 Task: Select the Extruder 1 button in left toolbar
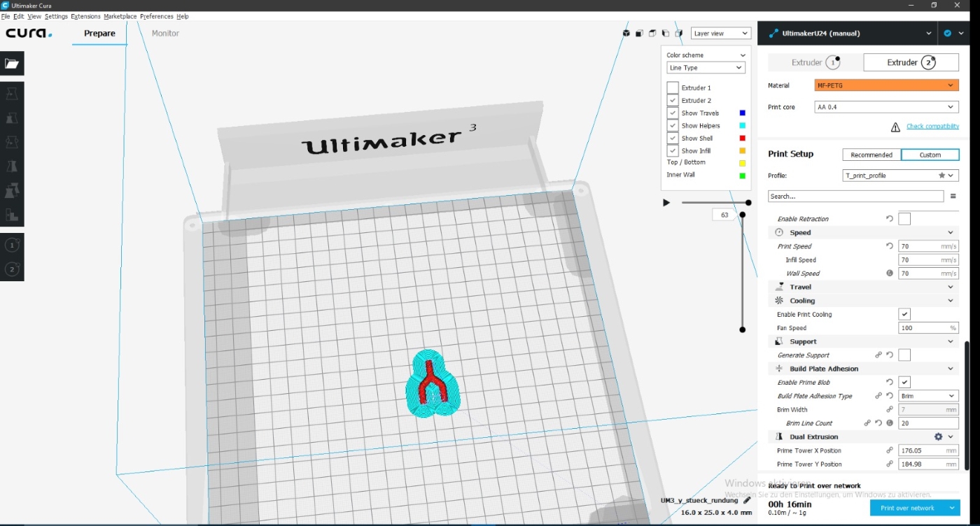pos(12,246)
